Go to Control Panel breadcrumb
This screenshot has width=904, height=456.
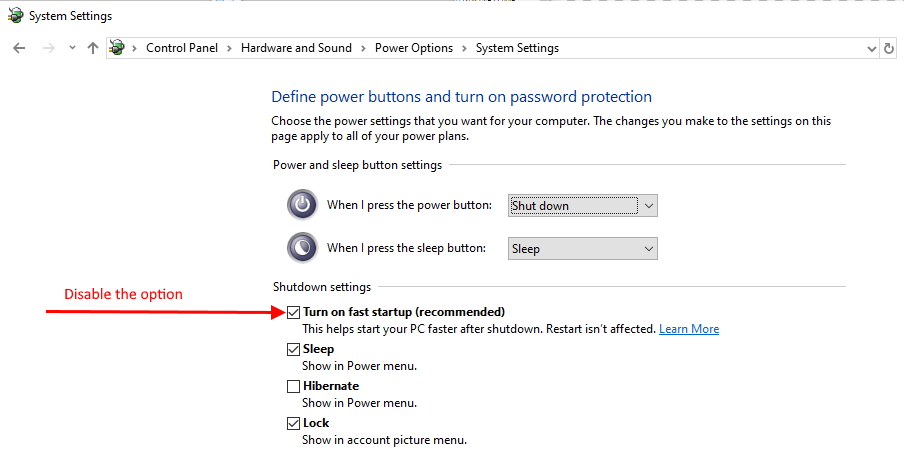click(x=182, y=48)
